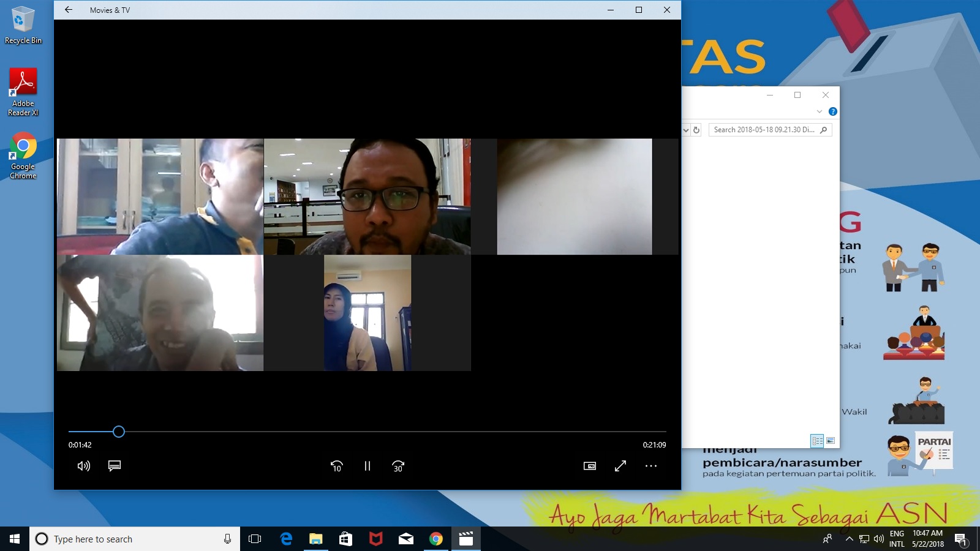Open Microsoft Edge from taskbar
980x551 pixels.
(286, 539)
